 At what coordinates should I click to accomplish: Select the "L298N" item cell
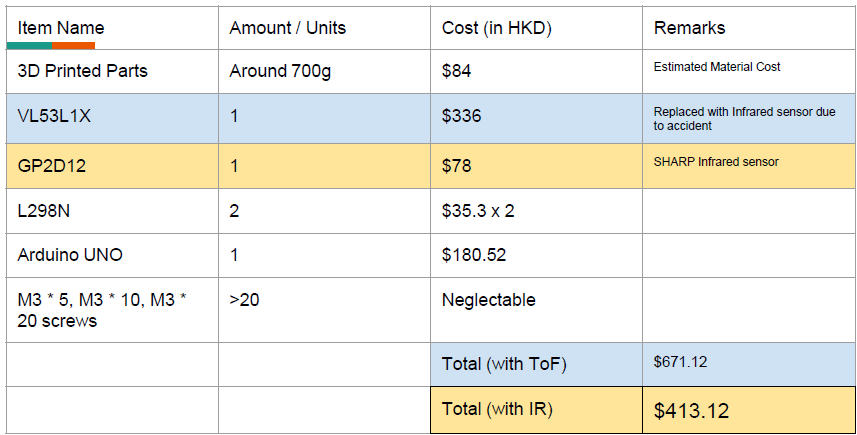45,211
